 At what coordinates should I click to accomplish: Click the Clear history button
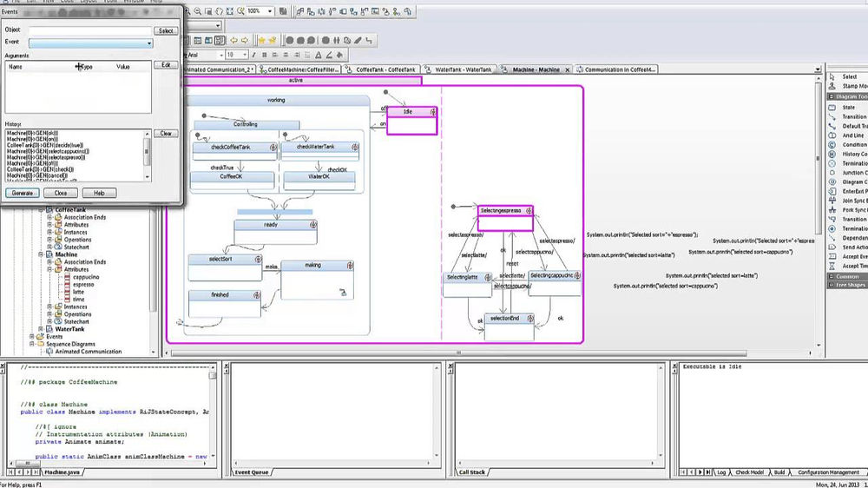click(166, 134)
